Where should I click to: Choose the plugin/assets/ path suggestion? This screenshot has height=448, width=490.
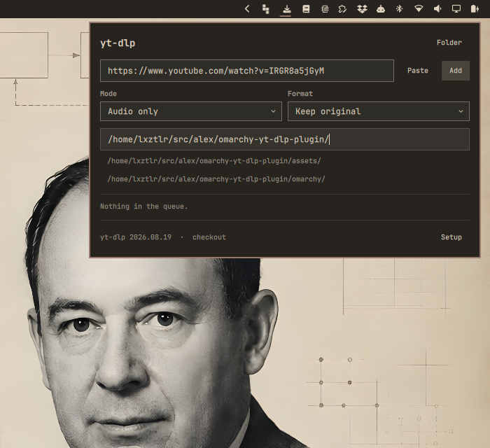pyautogui.click(x=214, y=161)
